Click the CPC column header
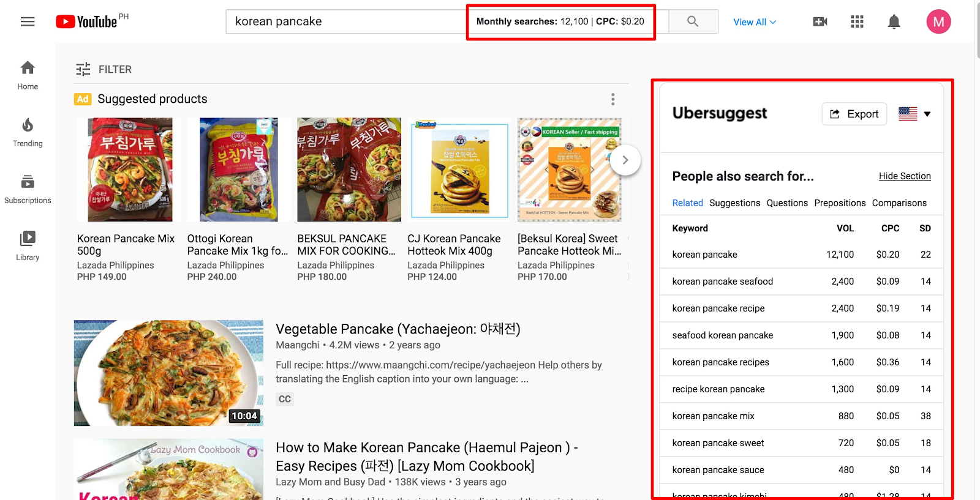The width and height of the screenshot is (980, 500). coord(890,228)
